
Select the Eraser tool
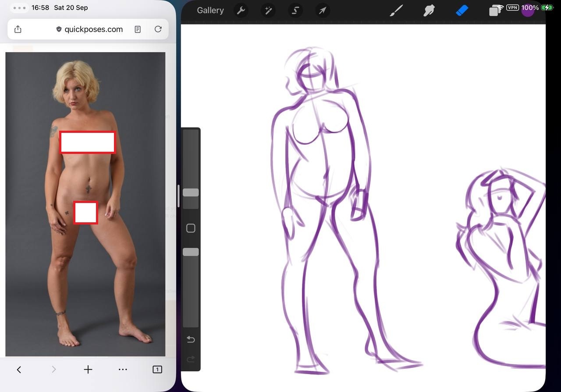click(x=462, y=11)
